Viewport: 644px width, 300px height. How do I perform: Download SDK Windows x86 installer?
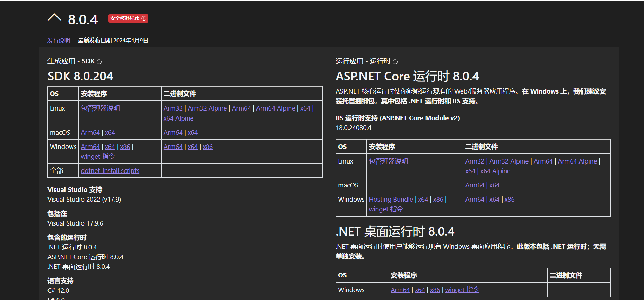coord(125,147)
